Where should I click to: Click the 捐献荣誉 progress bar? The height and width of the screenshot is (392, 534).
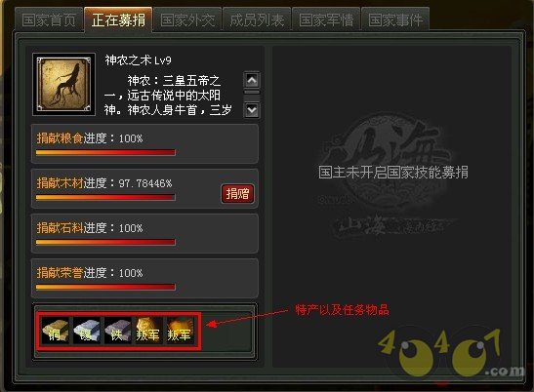[105, 288]
